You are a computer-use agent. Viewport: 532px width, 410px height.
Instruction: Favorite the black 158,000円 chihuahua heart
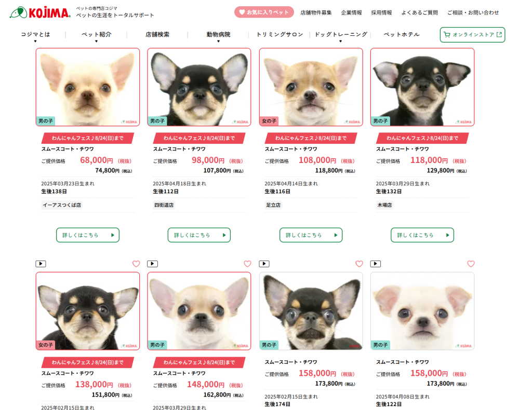tap(360, 264)
